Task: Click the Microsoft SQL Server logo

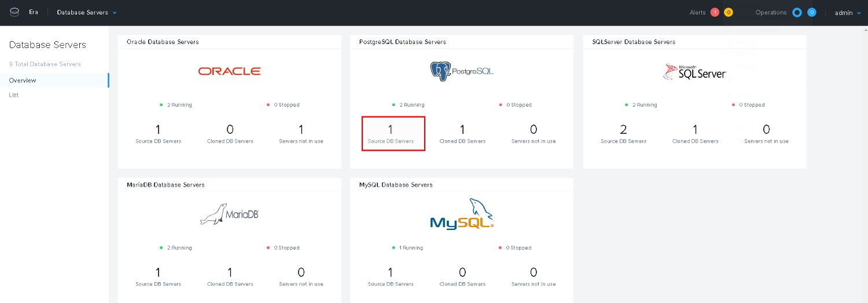Action: 694,72
